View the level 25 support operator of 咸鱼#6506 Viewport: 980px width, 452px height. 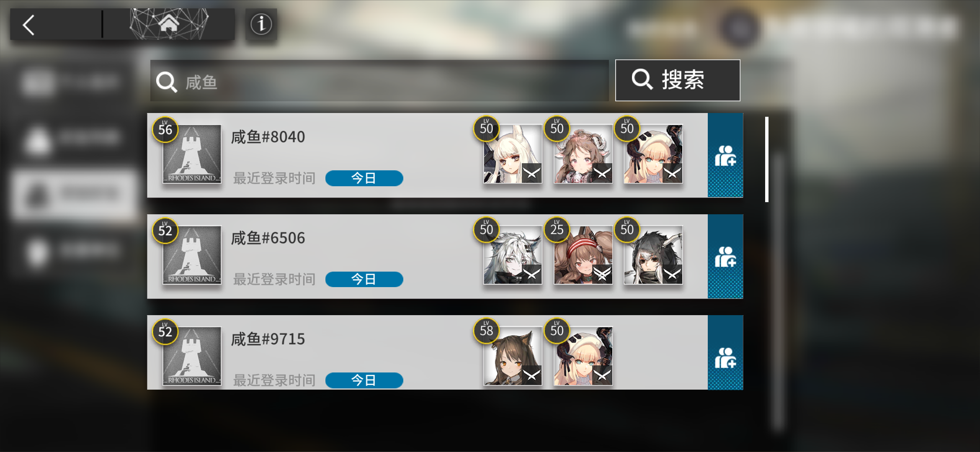(x=583, y=255)
